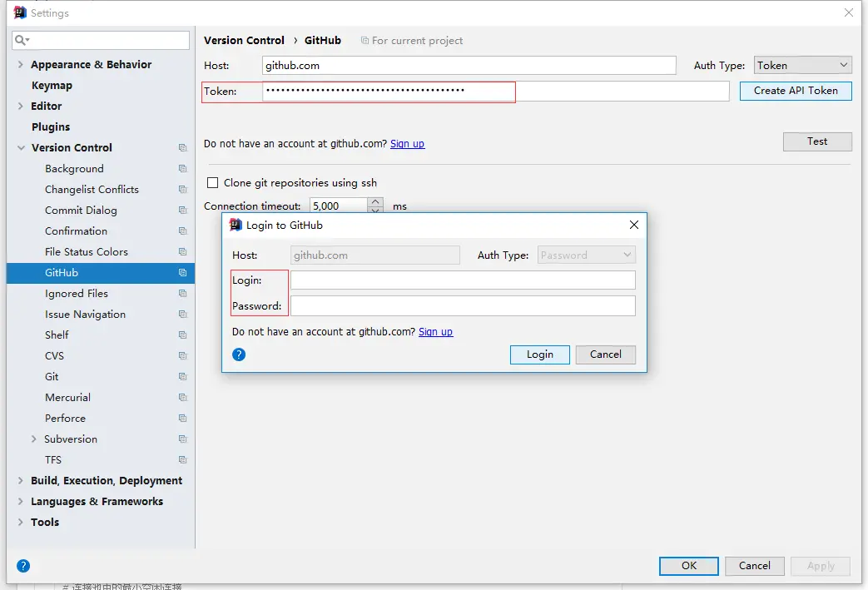Click the project icon on Ignored Files row
Screen dimensions: 868x590
pyautogui.click(x=183, y=294)
